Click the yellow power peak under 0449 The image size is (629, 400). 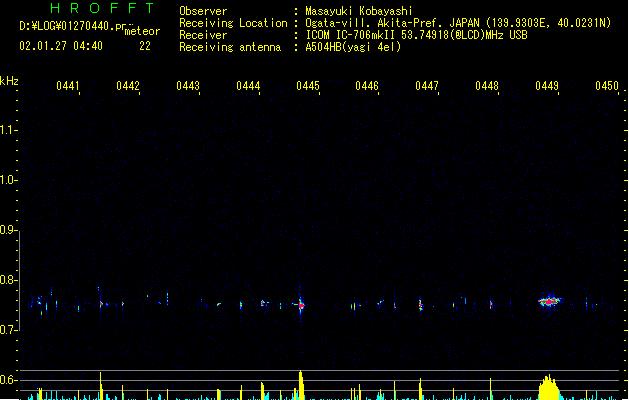point(549,388)
